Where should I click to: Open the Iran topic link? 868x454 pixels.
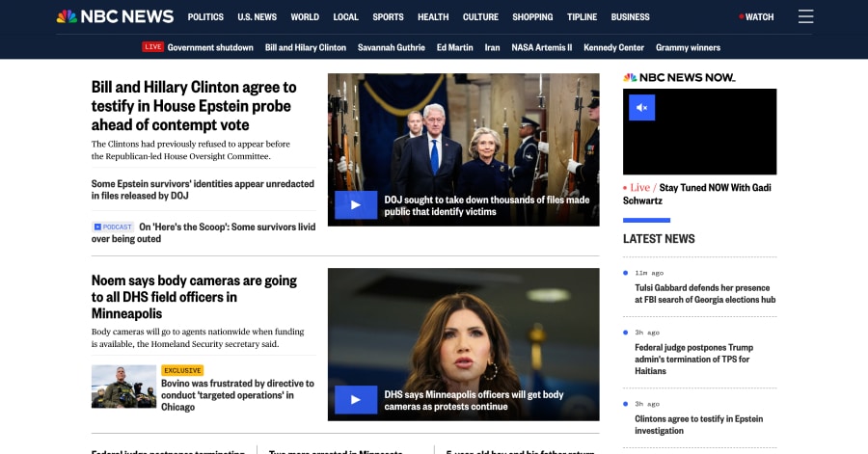(x=492, y=47)
